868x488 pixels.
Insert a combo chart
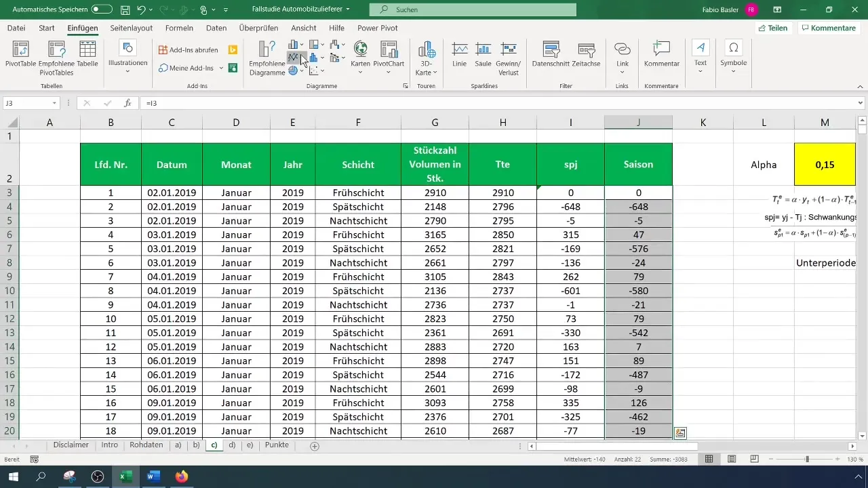coord(338,58)
